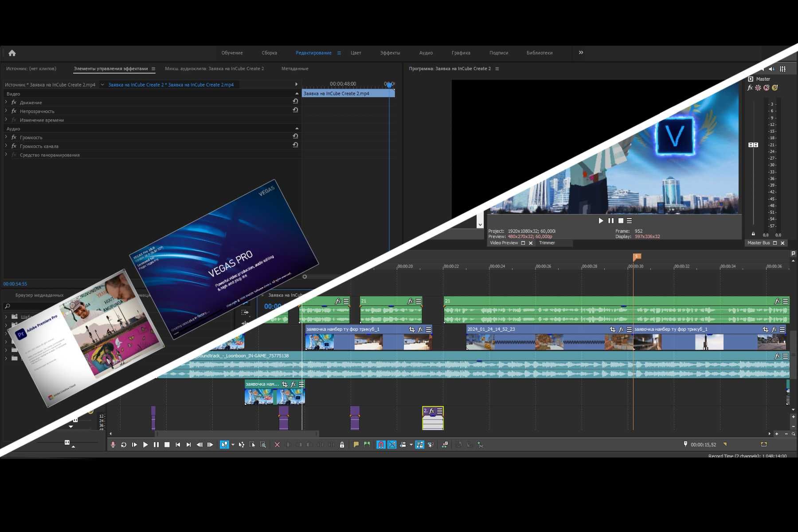Screen dimensions: 798x532
Task: Toggle Master bus fader channel lock
Action: click(x=753, y=234)
